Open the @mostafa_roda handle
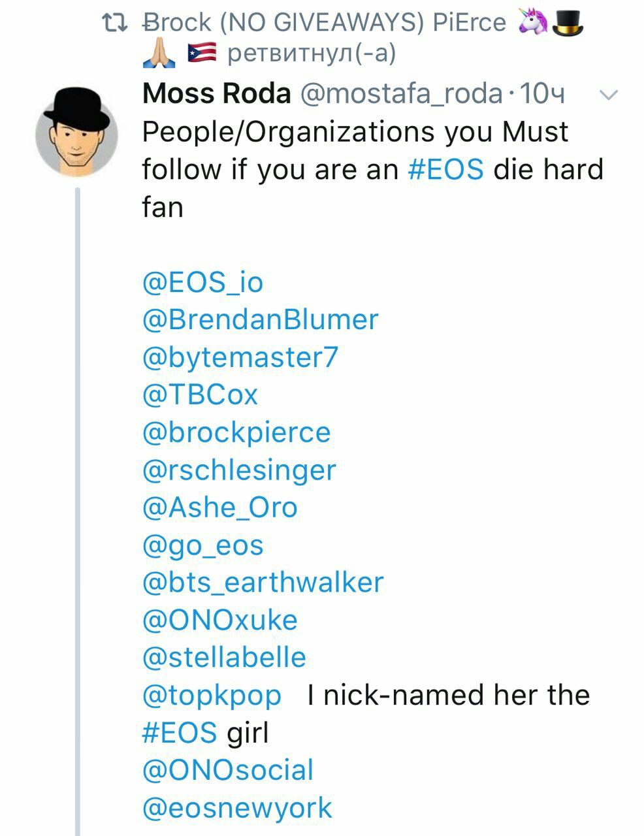This screenshot has width=644, height=836. point(401,94)
